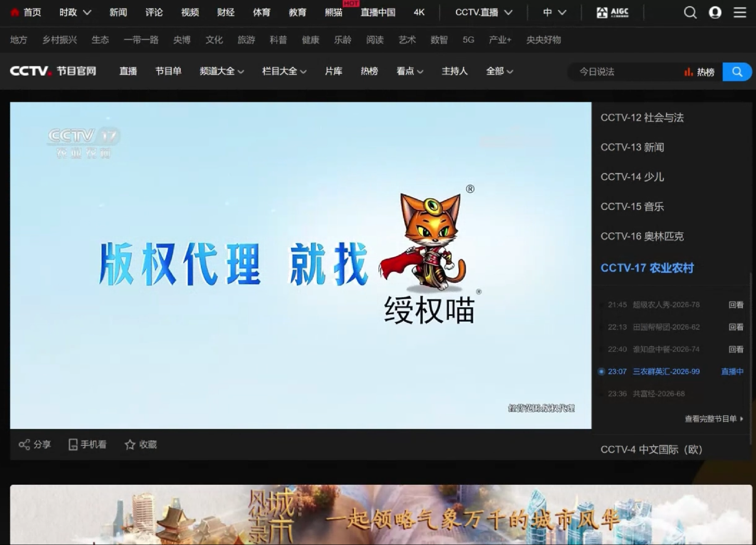The height and width of the screenshot is (545, 756).
Task: Open the user profile icon
Action: click(715, 12)
